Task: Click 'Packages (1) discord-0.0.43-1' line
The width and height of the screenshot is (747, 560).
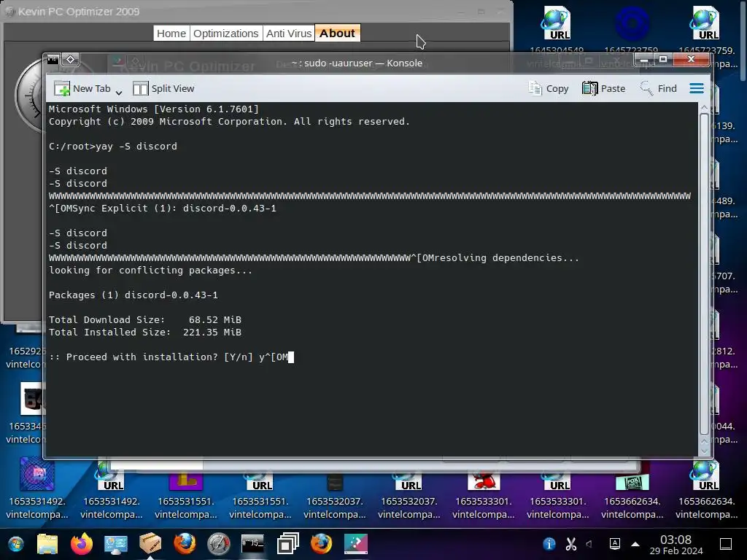Action: click(133, 295)
